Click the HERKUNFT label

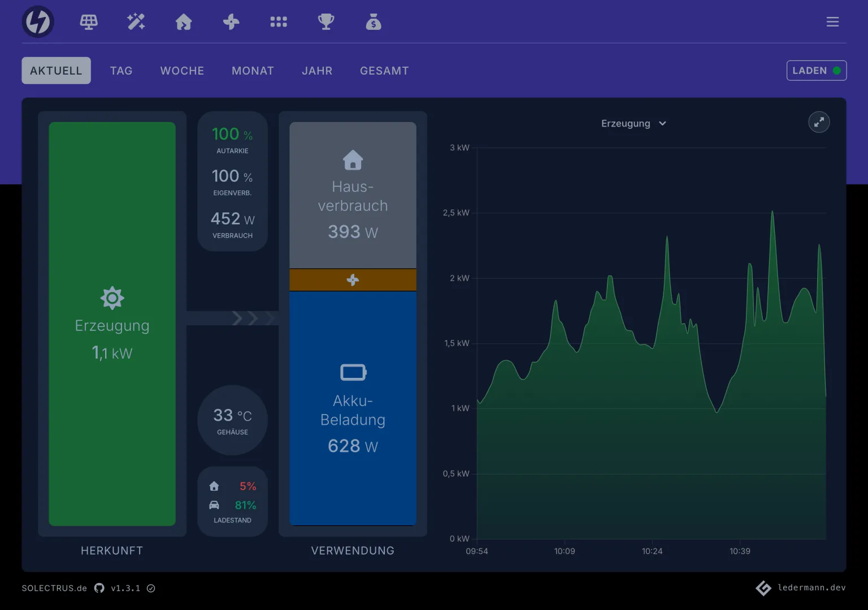click(x=112, y=551)
